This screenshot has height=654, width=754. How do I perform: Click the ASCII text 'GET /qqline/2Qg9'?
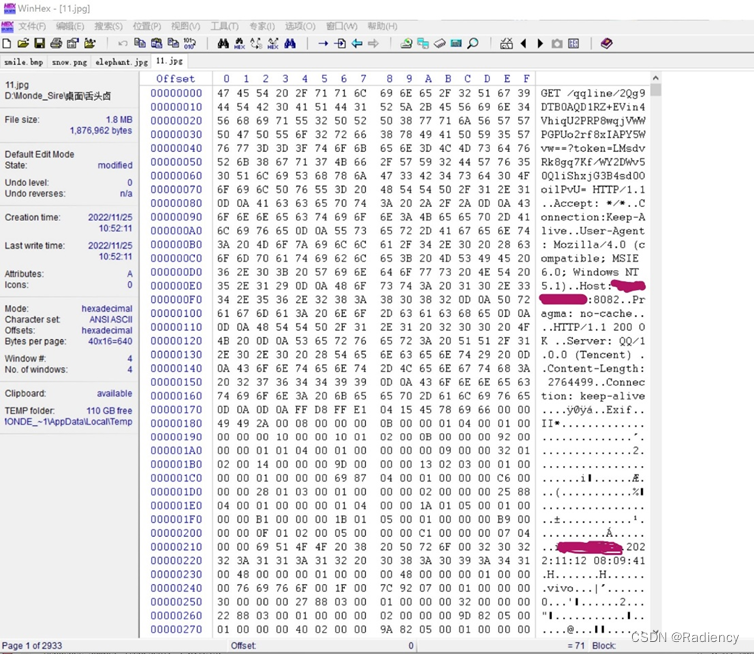[592, 93]
